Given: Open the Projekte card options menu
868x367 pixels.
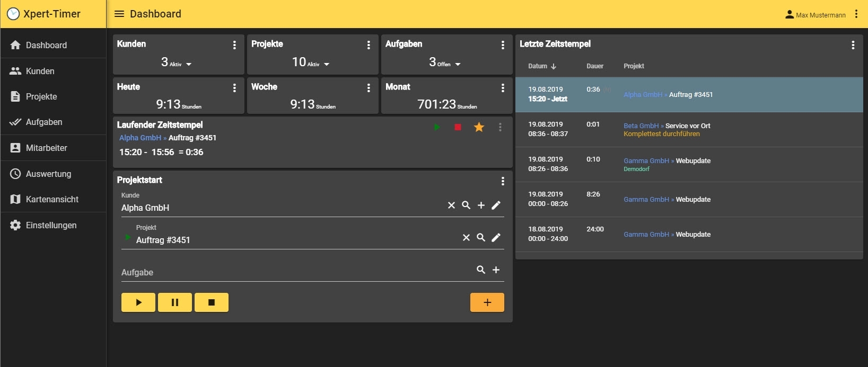Looking at the screenshot, I should [369, 45].
